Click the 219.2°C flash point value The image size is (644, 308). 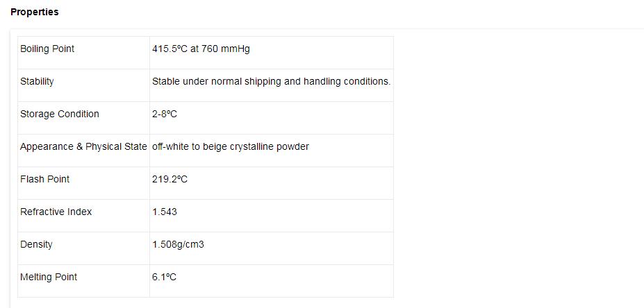click(170, 179)
